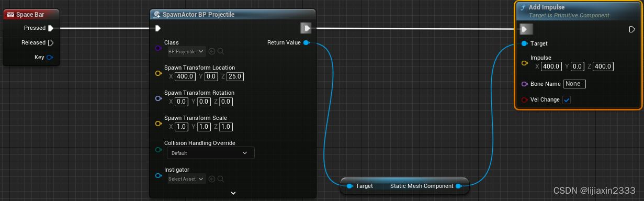Click the Spawn Location Y field 0.0
Image resolution: width=644 pixels, height=201 pixels.
(211, 77)
